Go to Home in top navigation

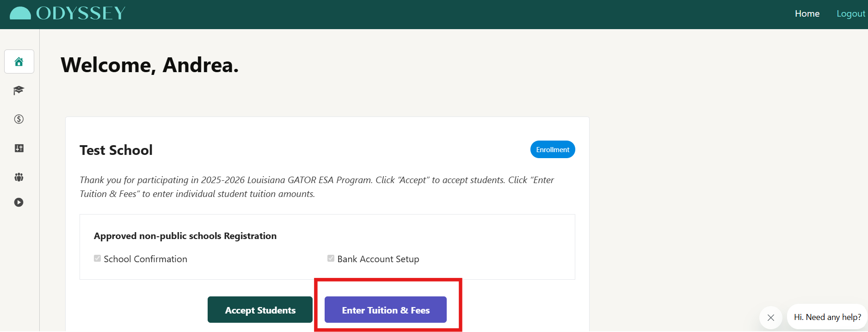tap(807, 14)
